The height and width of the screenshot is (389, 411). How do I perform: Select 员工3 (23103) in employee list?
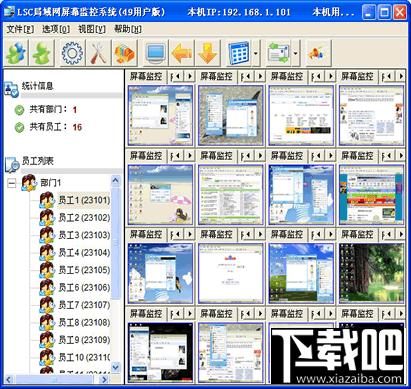(x=84, y=235)
